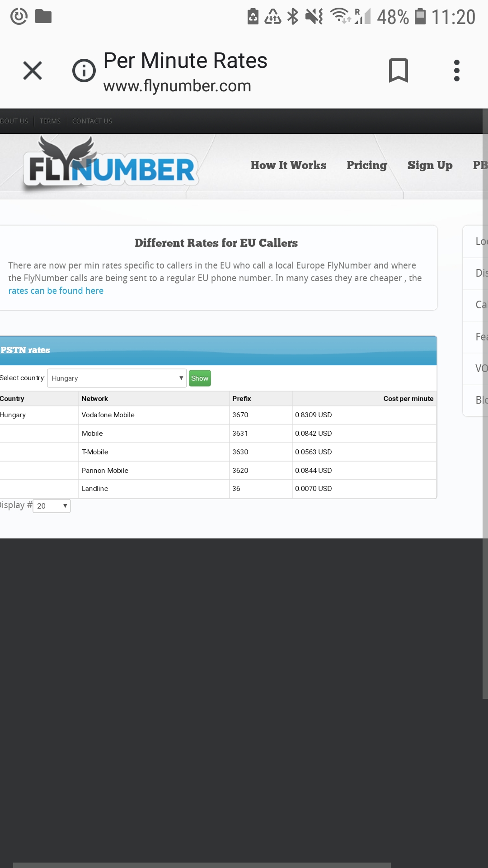Click the vertical page scrollbar
The image size is (488, 868).
pos(485,407)
